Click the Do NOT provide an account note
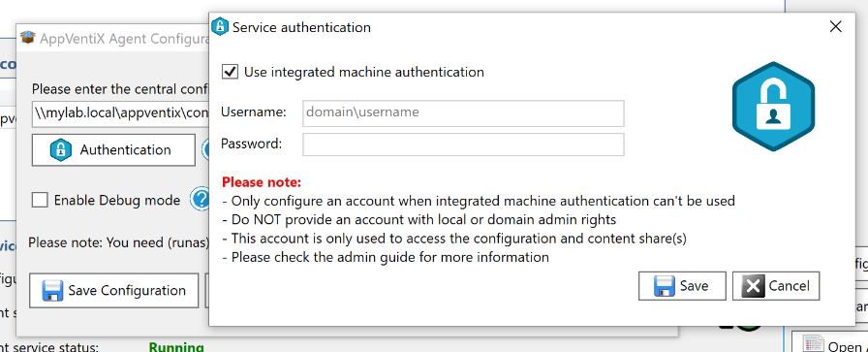 [419, 219]
